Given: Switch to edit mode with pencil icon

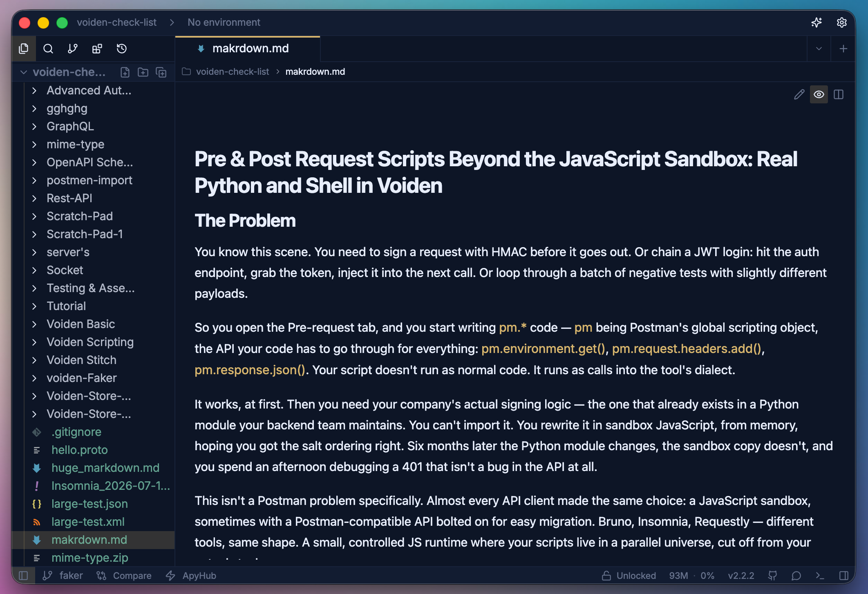Looking at the screenshot, I should click(799, 94).
